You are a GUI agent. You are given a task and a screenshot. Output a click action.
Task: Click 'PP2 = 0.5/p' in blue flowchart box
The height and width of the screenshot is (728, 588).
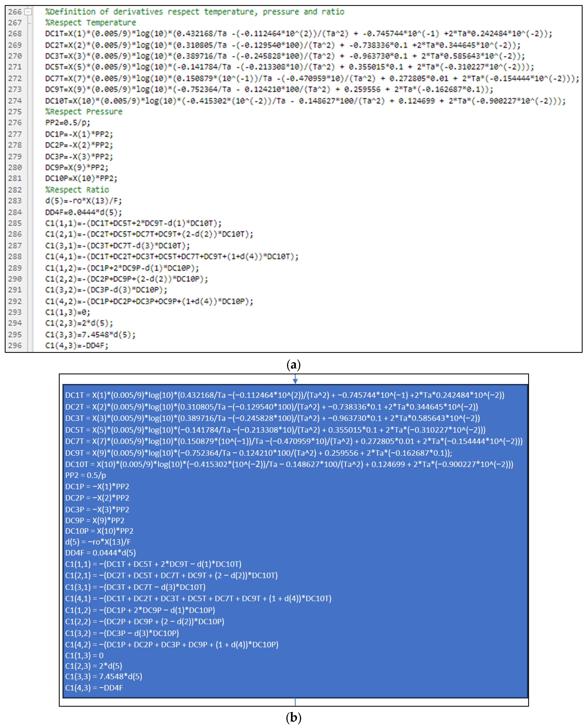[85, 475]
